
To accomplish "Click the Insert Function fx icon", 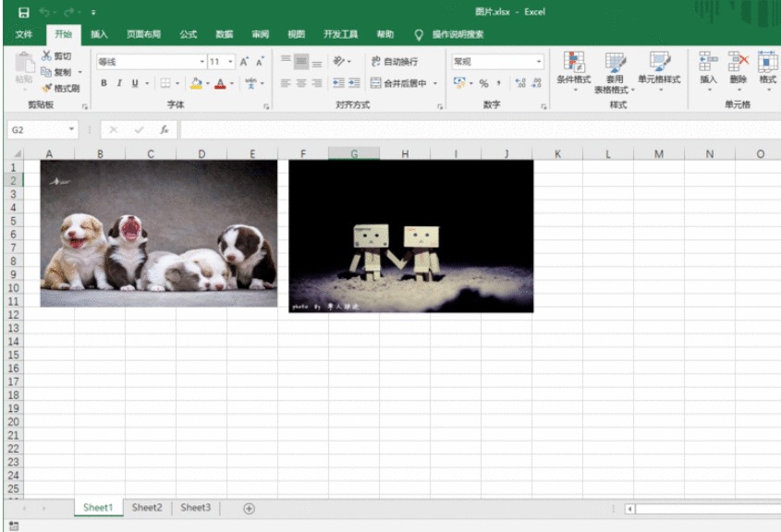I will pos(164,130).
